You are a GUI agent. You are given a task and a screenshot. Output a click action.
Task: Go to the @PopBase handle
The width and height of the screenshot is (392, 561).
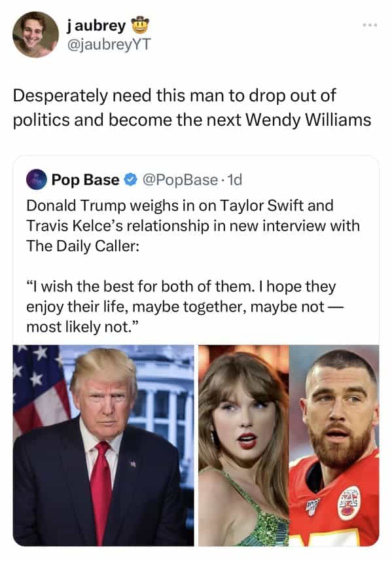coord(180,179)
